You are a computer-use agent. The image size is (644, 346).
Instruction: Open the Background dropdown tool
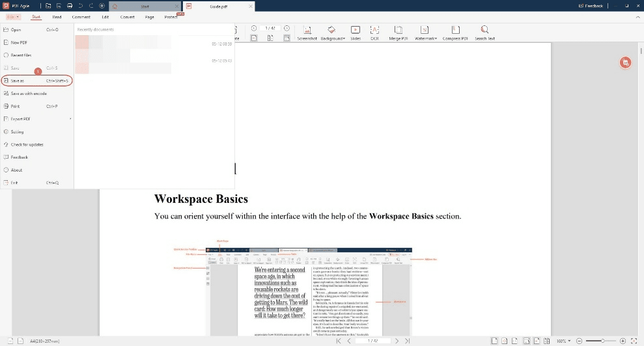tap(332, 33)
